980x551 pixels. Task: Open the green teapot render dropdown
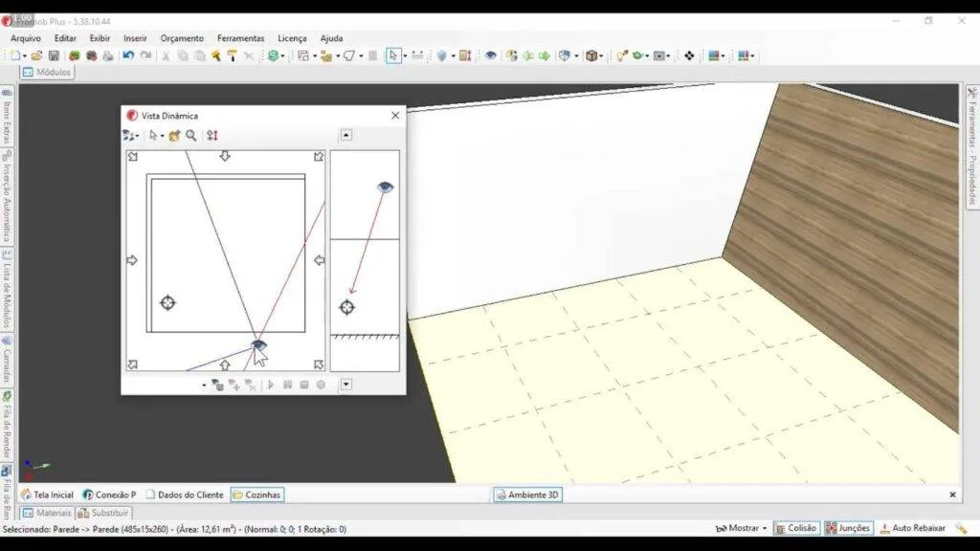[647, 56]
